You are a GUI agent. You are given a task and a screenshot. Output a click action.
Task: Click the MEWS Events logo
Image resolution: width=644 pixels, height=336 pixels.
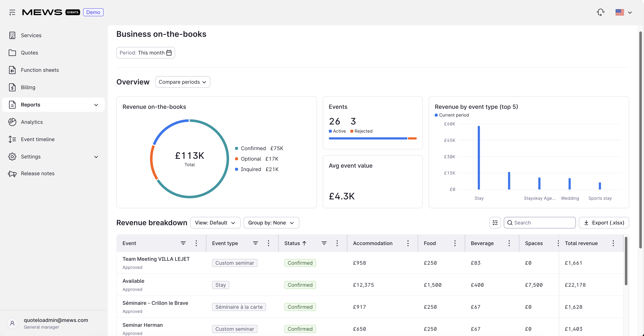point(51,12)
